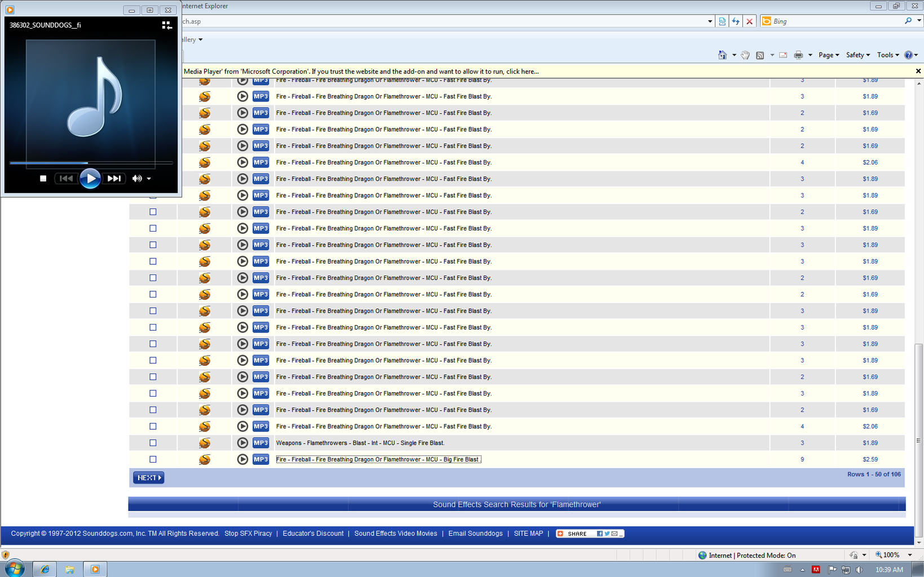This screenshot has width=924, height=577.
Task: Refresh the page in Internet Explorer
Action: [x=736, y=21]
